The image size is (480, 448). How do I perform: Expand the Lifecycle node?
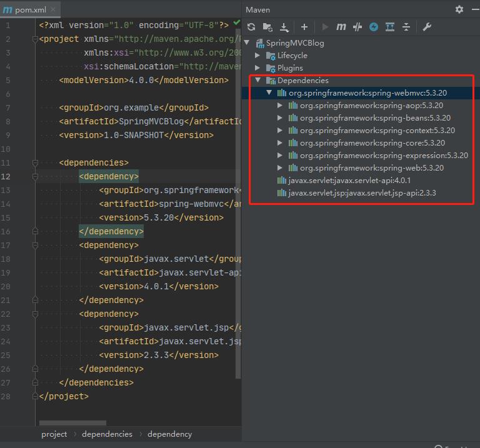tap(257, 56)
